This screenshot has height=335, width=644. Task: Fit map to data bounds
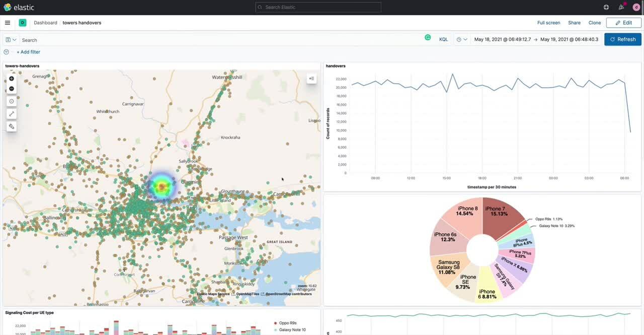[12, 101]
